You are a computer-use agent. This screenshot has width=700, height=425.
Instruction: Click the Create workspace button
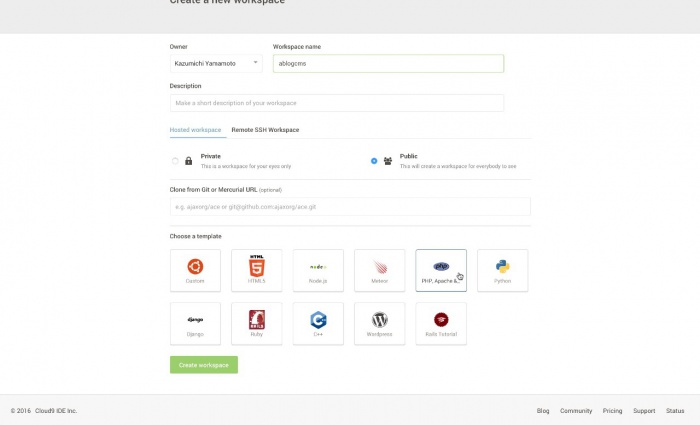pyautogui.click(x=204, y=365)
